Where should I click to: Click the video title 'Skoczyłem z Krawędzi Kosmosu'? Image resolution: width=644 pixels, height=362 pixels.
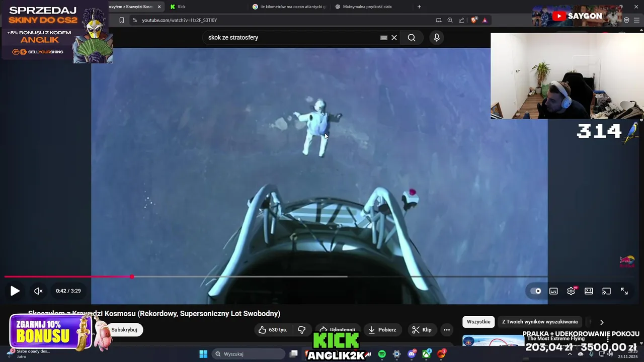click(x=154, y=314)
